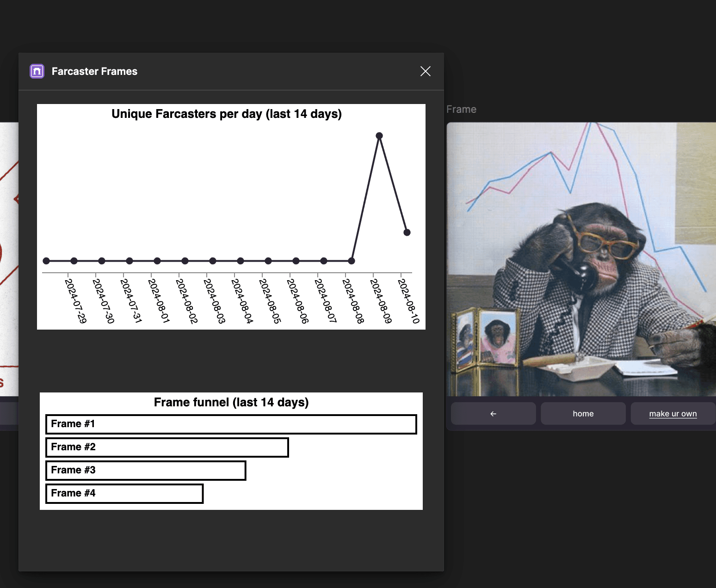
Task: Click the Unique Farcasters per day chart title
Action: coord(227,114)
